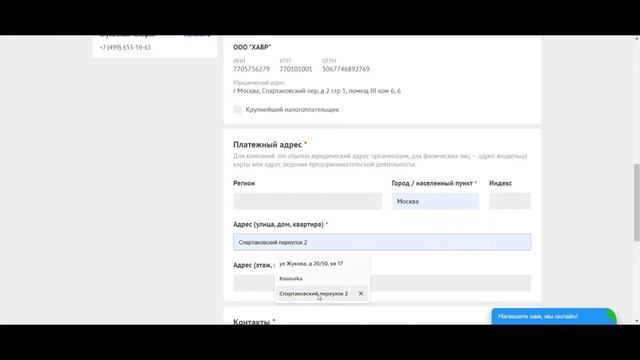Click the Индекс input field
The height and width of the screenshot is (360, 640).
click(510, 201)
